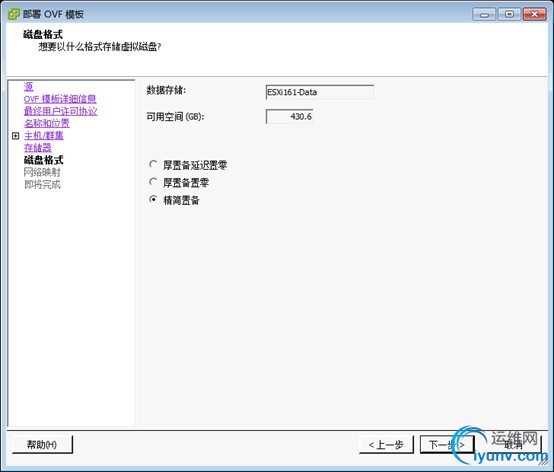The height and width of the screenshot is (472, 554).
Task: Open OVF 模板详细信息 step
Action: coord(60,99)
